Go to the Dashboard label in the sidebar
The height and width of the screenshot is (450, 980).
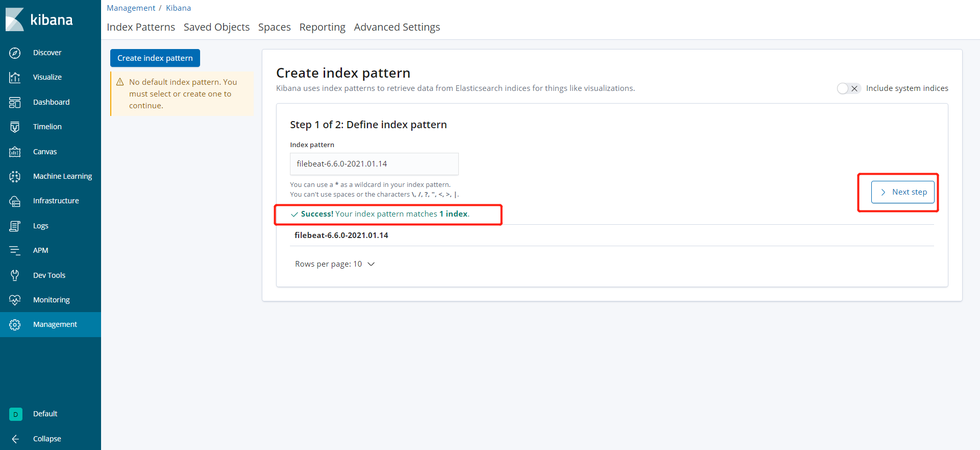[52, 102]
